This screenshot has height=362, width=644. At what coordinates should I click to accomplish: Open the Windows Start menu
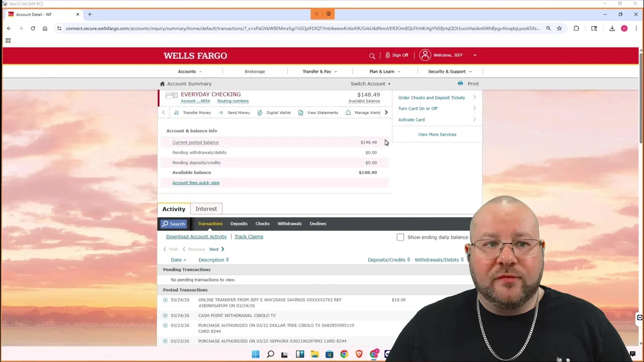tap(256, 354)
